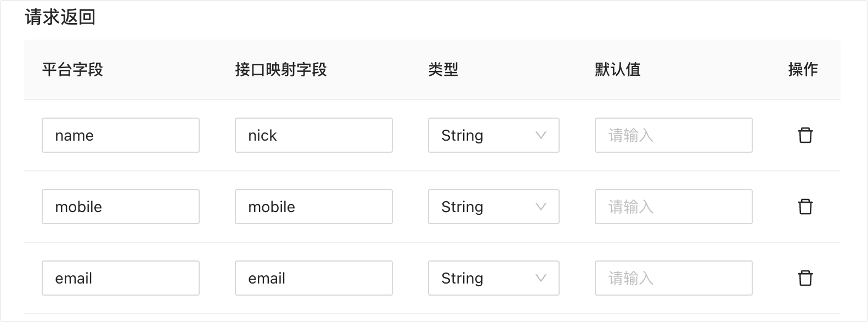The width and height of the screenshot is (868, 322).
Task: Click the platform field input containing email
Action: 121,278
